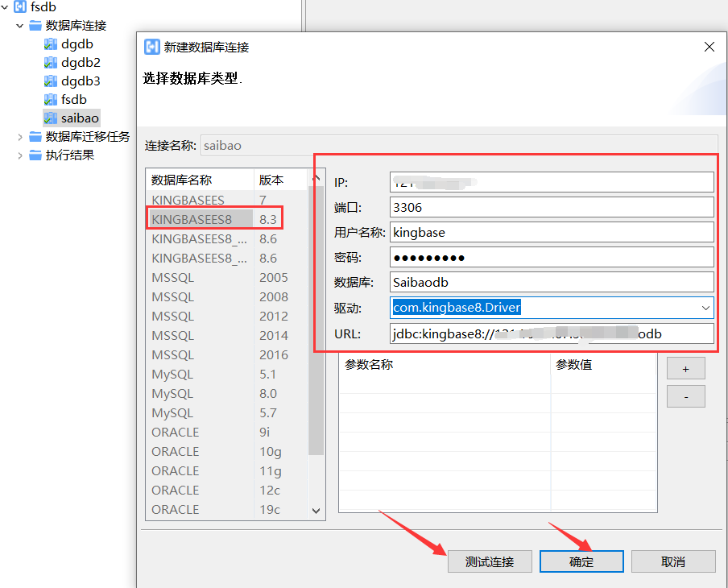Select the KINGBASEES8 8.3 database row

217,218
